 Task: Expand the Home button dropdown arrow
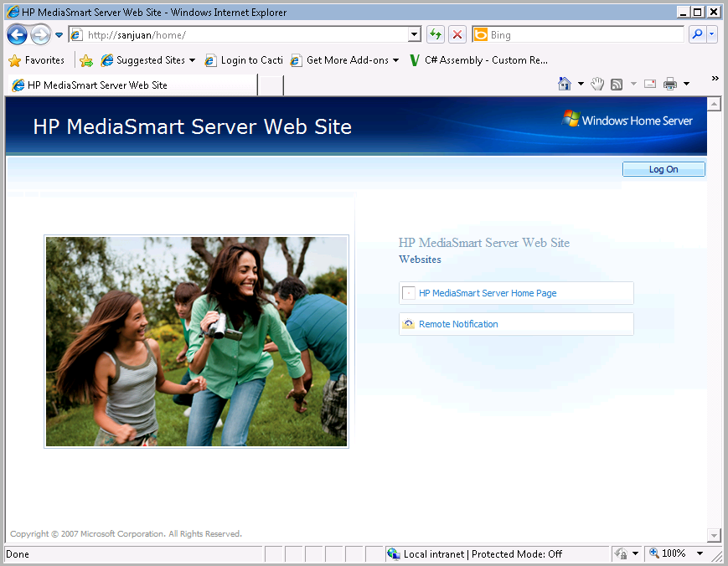pyautogui.click(x=581, y=84)
